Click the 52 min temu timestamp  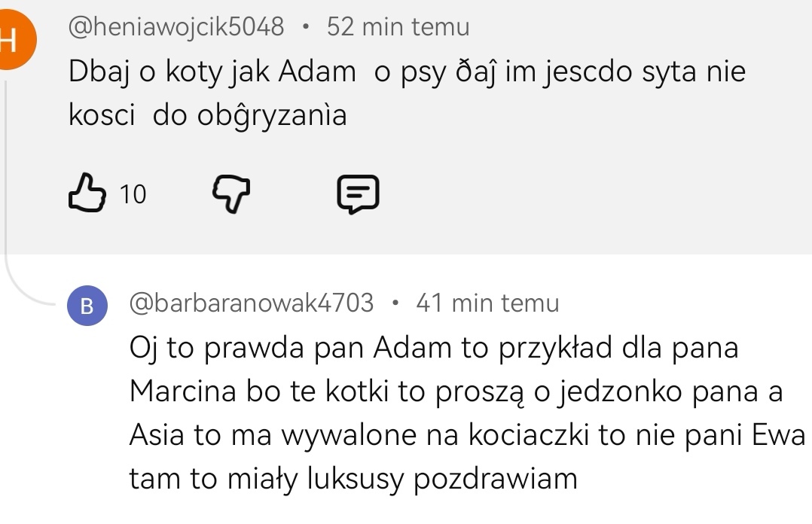(398, 26)
